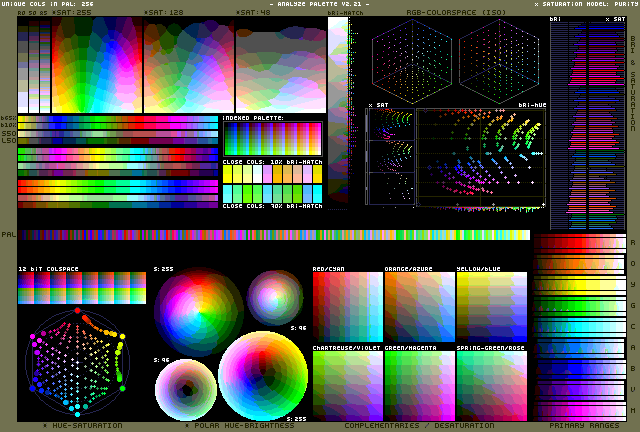Select the M magenta primary range row
640x432 pixels.
click(x=580, y=411)
